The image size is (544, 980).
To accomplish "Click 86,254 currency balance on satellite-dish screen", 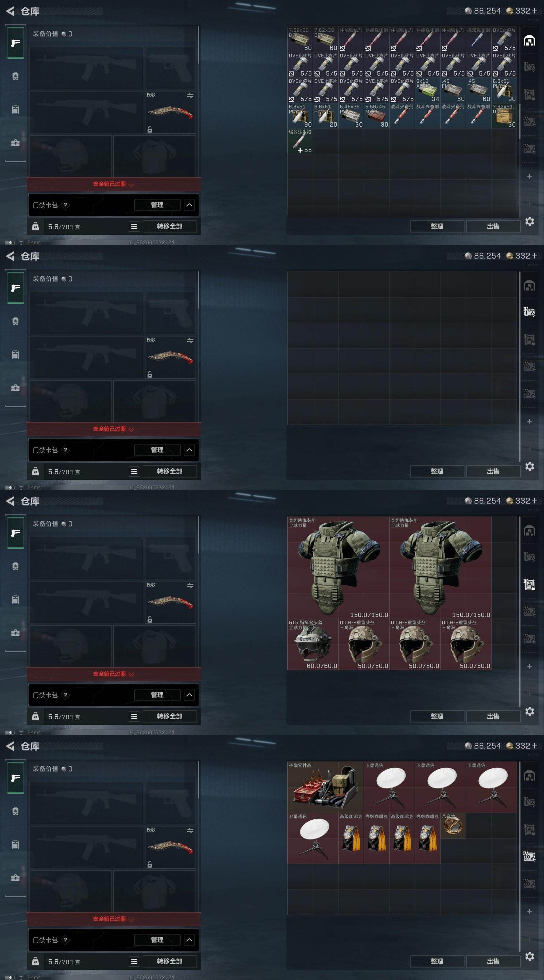I will coord(483,746).
